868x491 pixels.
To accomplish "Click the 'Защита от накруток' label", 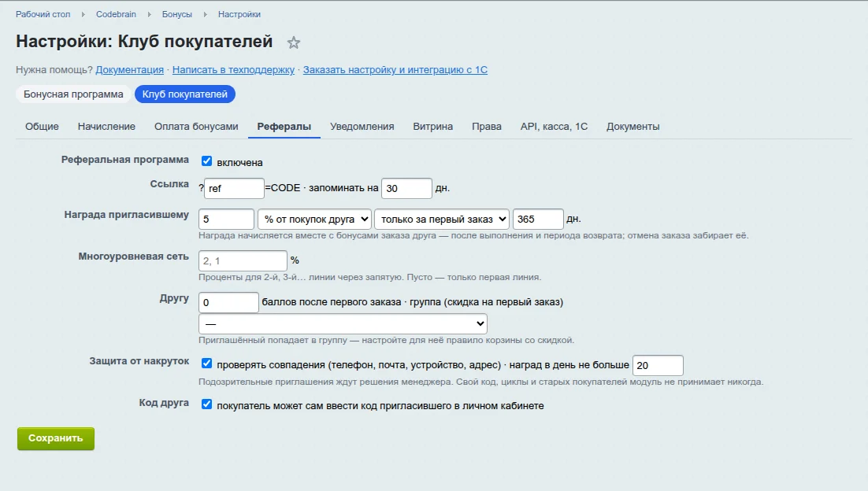I will point(139,360).
